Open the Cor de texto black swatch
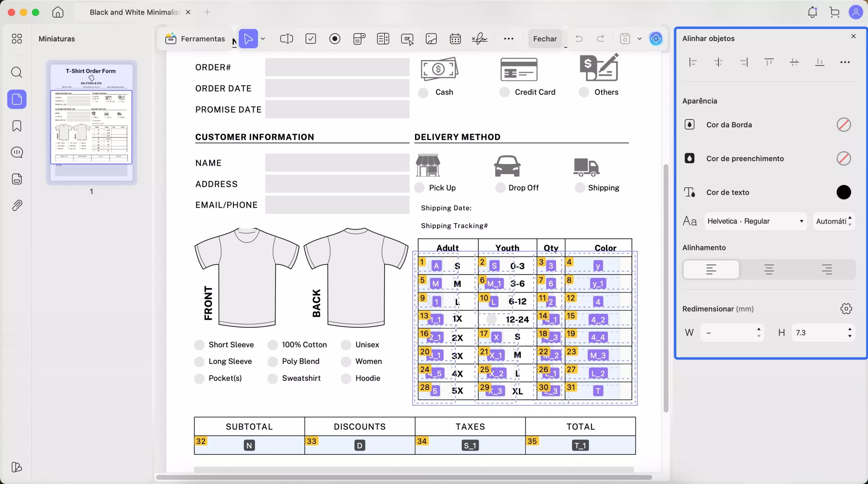This screenshot has width=868, height=484. 843,192
